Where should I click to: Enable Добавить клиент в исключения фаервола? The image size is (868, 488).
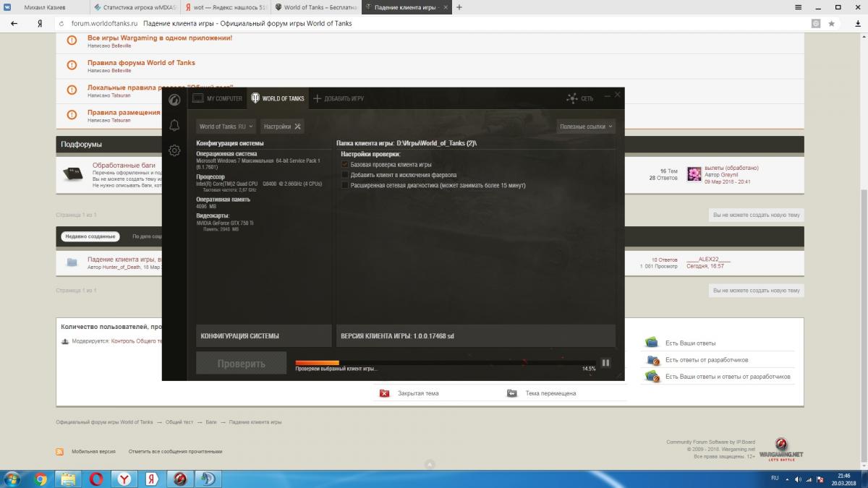(345, 175)
